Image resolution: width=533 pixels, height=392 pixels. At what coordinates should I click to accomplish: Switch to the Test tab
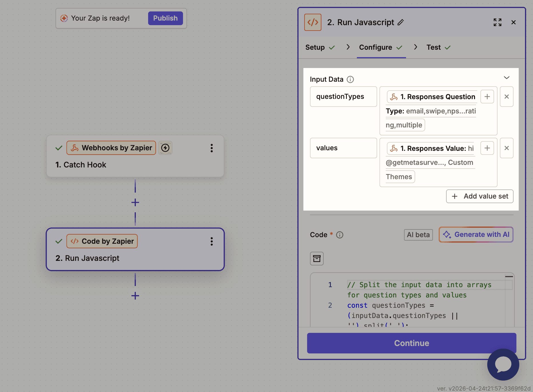pyautogui.click(x=433, y=47)
